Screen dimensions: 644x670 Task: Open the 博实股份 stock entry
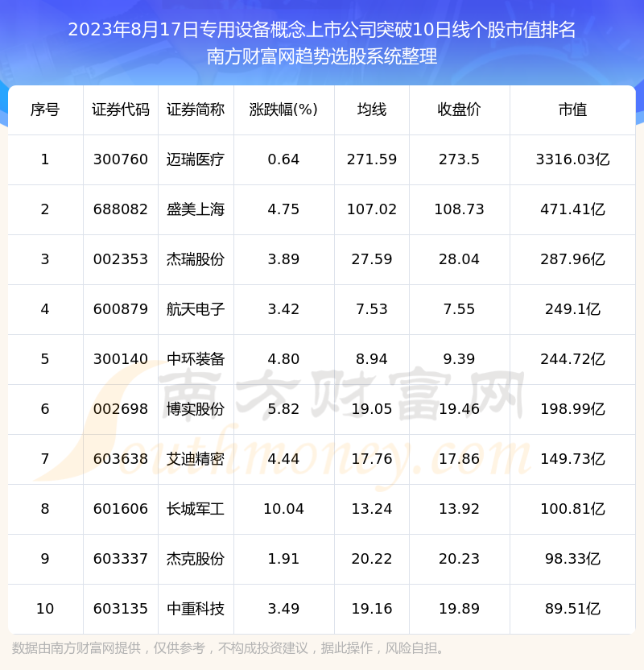(x=196, y=409)
